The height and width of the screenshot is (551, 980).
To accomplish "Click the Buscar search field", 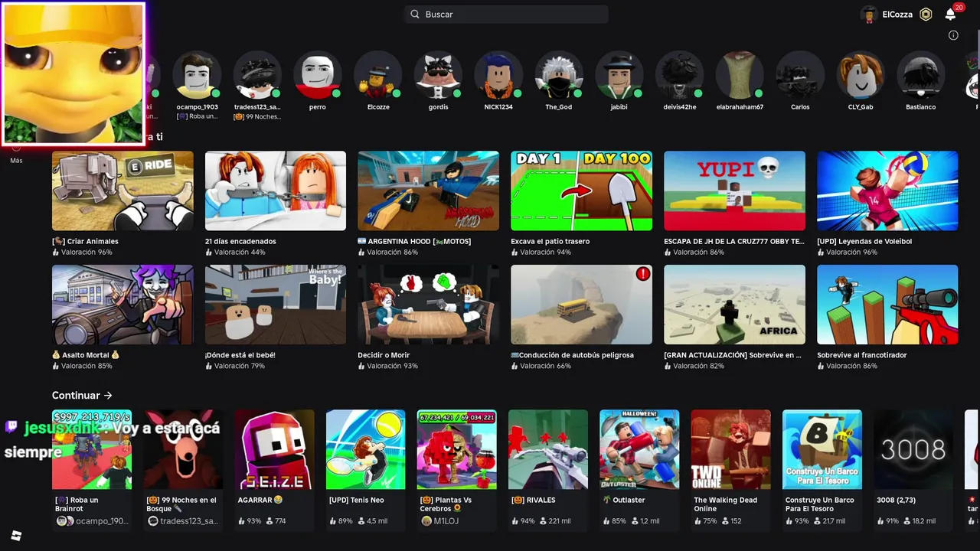I will (506, 14).
